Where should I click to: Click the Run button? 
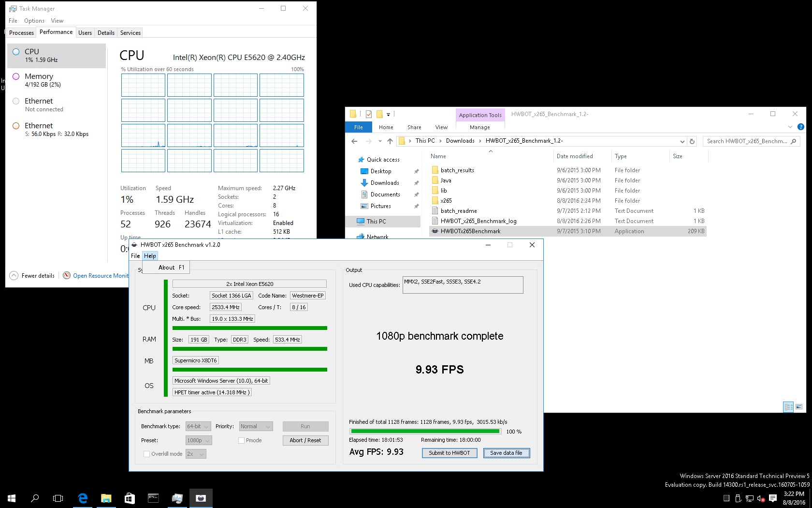point(305,426)
